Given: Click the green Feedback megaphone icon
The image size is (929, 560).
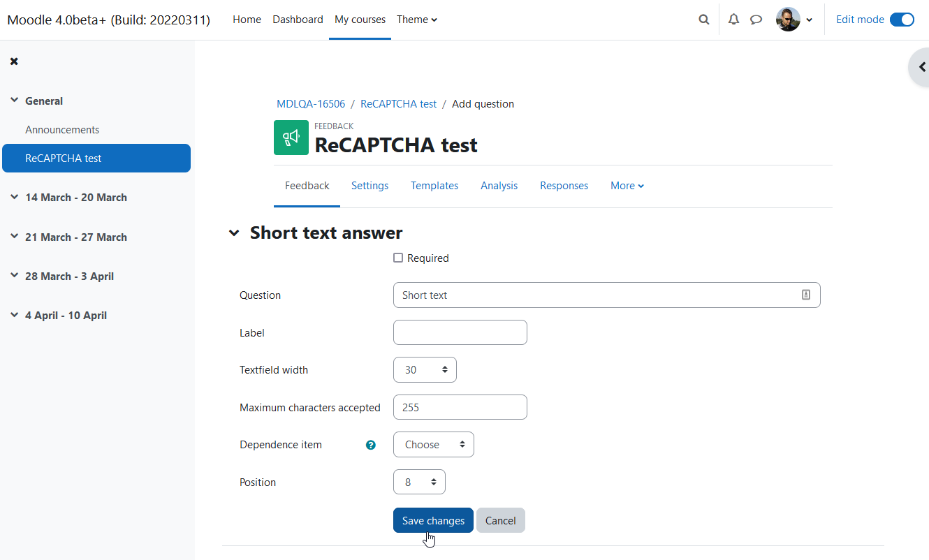Looking at the screenshot, I should point(291,138).
